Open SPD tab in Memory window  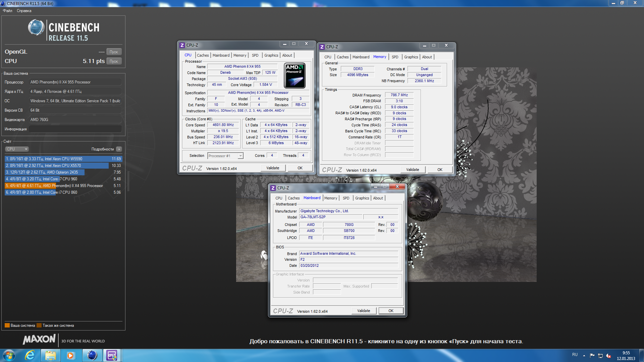tap(395, 57)
